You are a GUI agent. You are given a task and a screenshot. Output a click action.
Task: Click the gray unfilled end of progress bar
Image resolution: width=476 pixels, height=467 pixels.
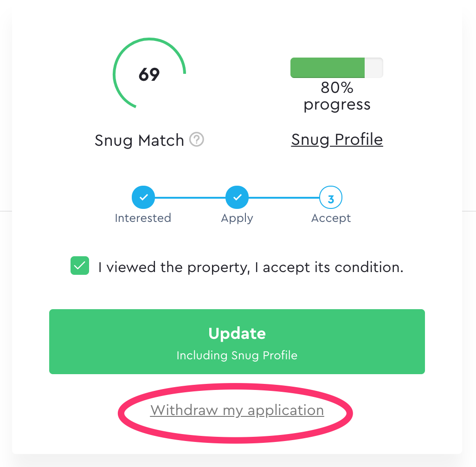click(x=373, y=68)
